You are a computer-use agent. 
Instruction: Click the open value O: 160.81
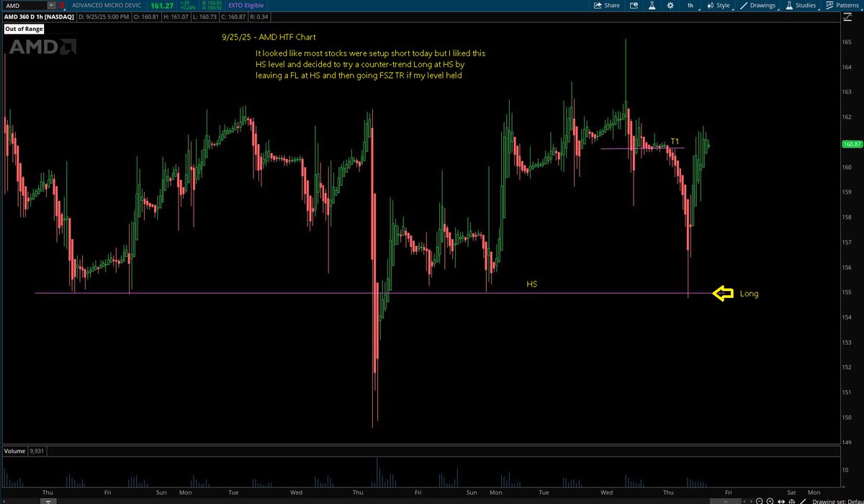tap(146, 17)
